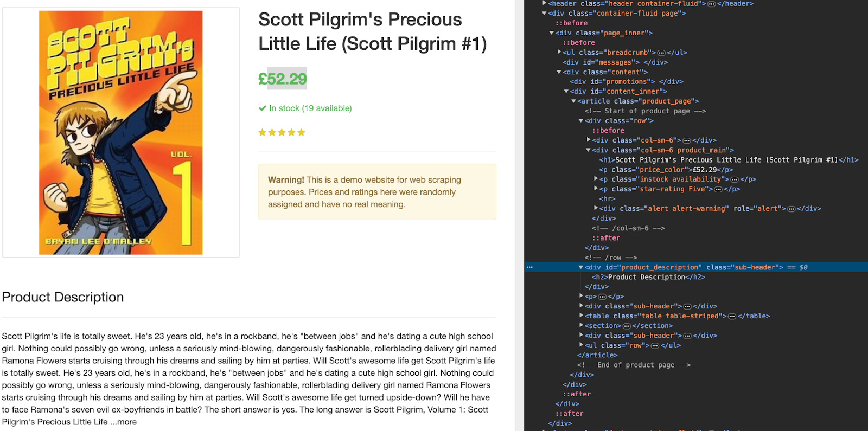The width and height of the screenshot is (868, 431).
Task: Collapse the div class content node
Action: click(559, 72)
